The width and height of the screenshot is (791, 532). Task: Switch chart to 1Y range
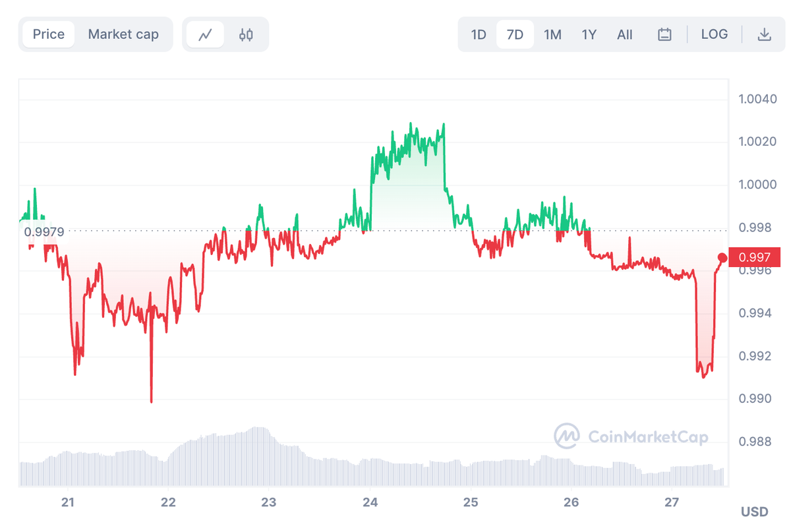[x=589, y=34]
